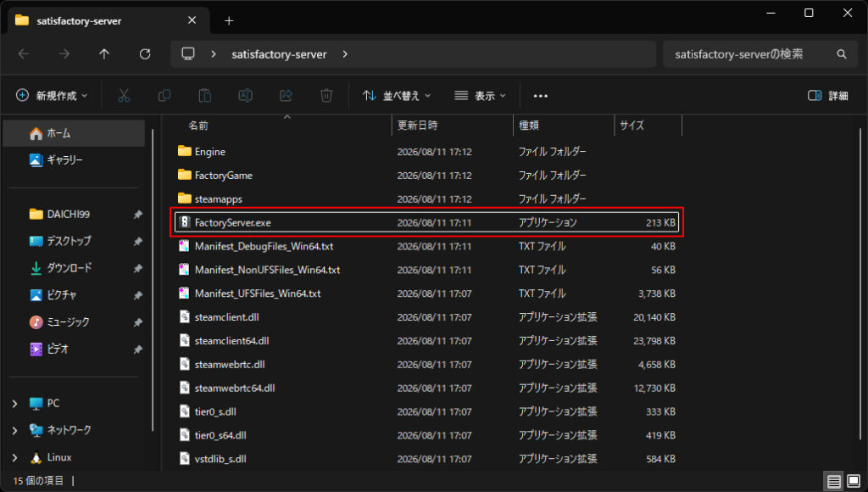Select Manifest_NonUFSFiles_Win64.txt file name
Screen dimensions: 868x492
[x=267, y=270]
